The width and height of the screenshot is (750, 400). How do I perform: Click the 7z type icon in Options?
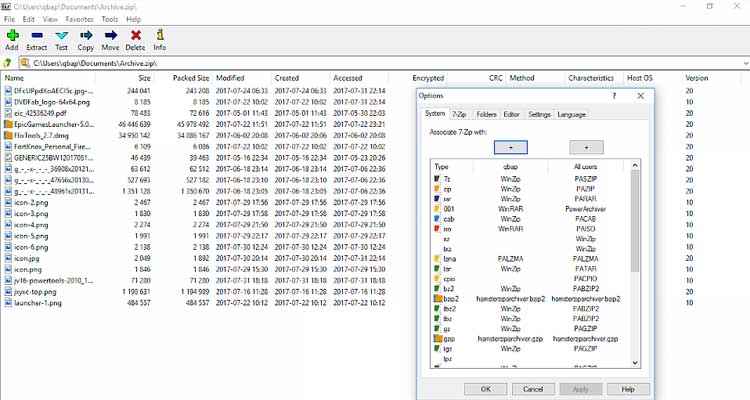[437, 179]
